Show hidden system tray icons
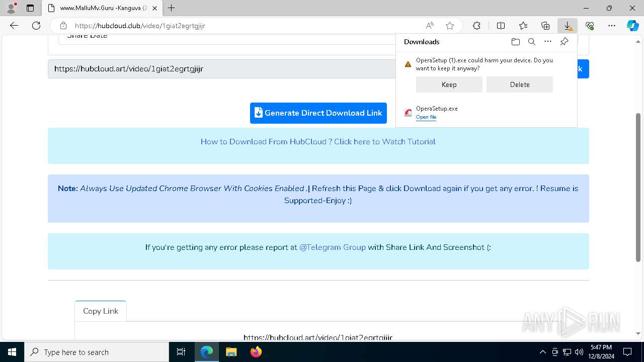The width and height of the screenshot is (644, 362). pyautogui.click(x=542, y=352)
